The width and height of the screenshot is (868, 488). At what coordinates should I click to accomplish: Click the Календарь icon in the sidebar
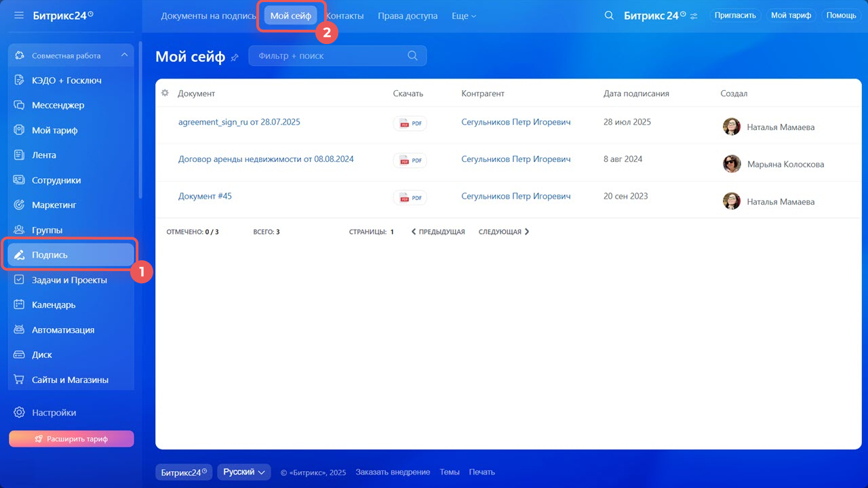click(x=19, y=305)
